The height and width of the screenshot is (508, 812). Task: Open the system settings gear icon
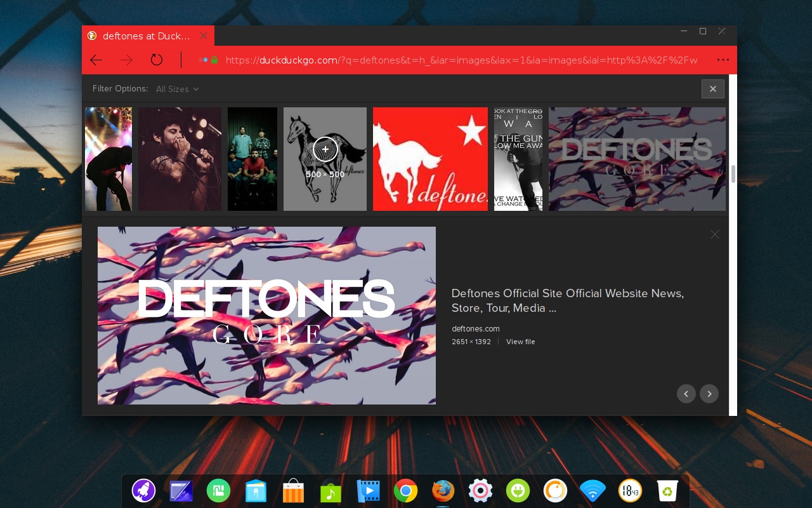tap(481, 491)
